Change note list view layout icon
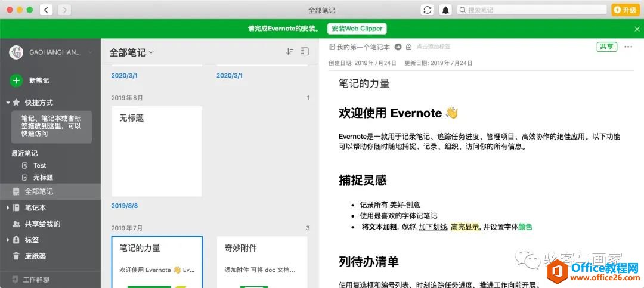Screen dimensions: 644x288 [x=304, y=51]
